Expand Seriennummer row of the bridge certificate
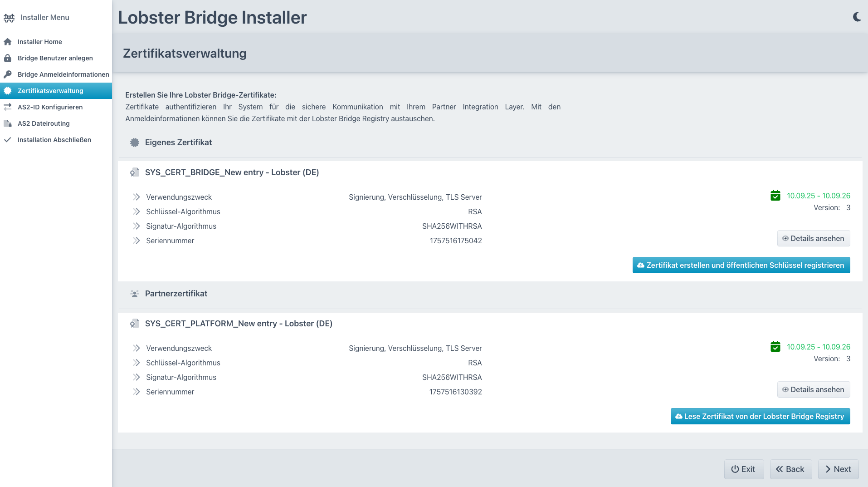The width and height of the screenshot is (868, 487). 136,241
